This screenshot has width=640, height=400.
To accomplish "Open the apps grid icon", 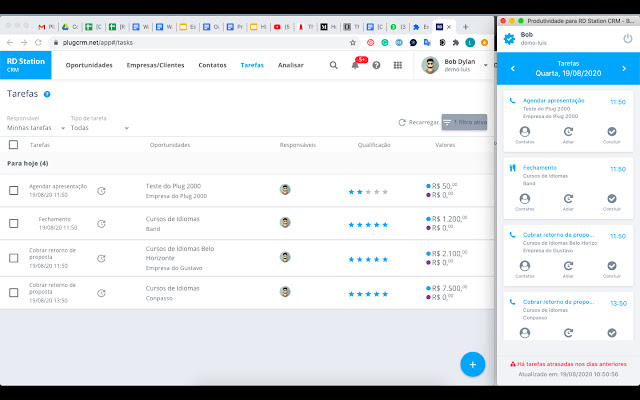I will click(398, 65).
